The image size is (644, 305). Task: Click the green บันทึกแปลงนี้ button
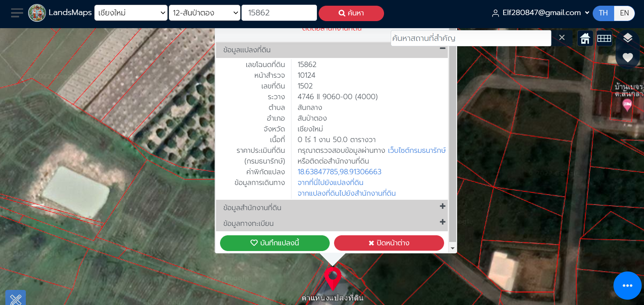[275, 243]
